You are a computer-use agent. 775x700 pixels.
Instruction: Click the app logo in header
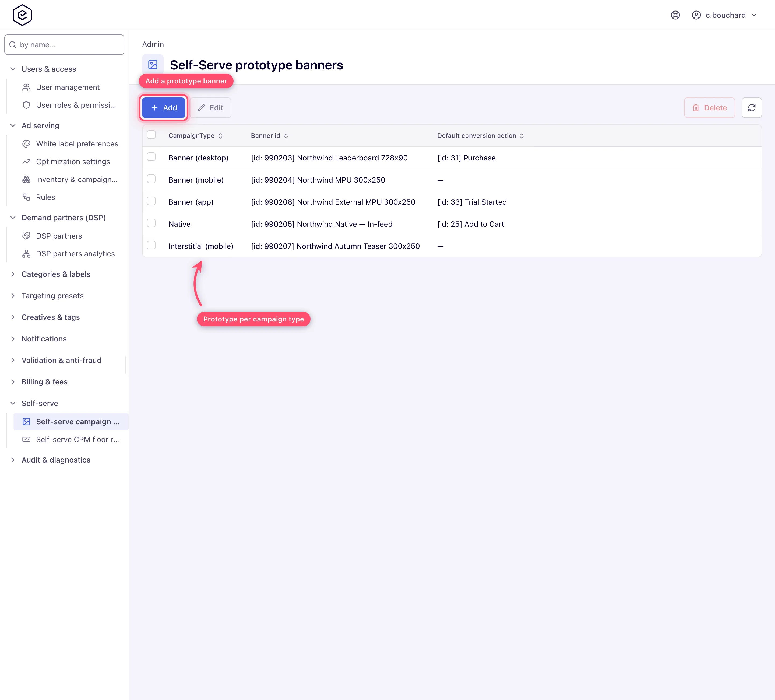pyautogui.click(x=22, y=15)
